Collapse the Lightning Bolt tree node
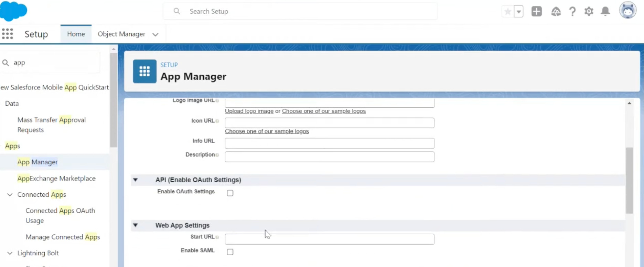 10,253
